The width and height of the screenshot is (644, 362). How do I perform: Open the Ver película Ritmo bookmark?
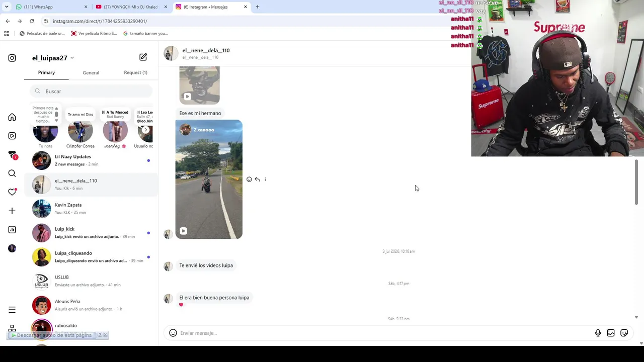(x=94, y=34)
